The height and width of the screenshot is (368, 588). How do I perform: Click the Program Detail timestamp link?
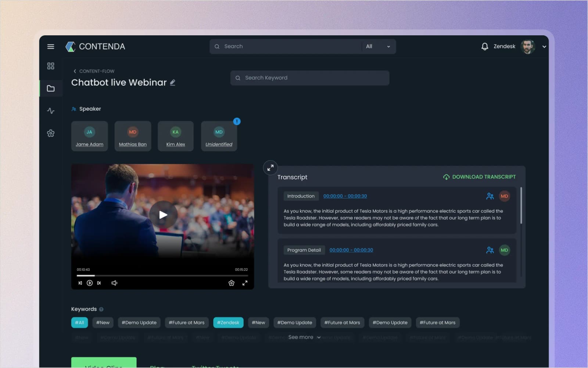[x=351, y=250]
